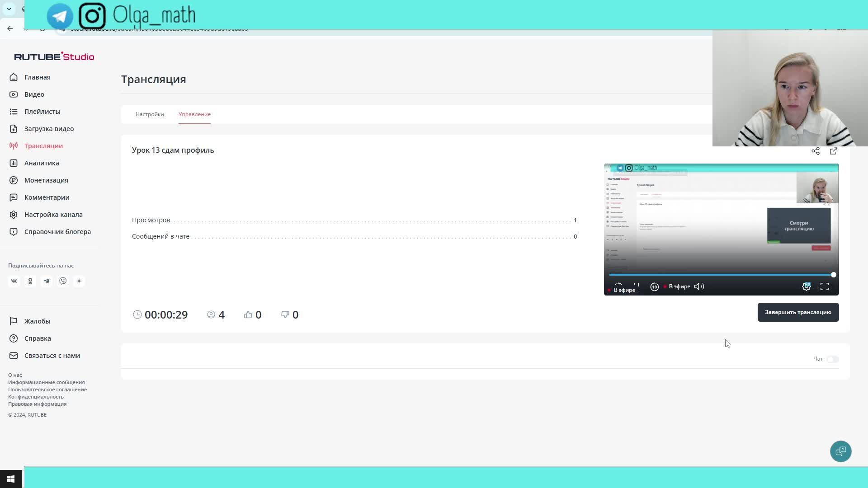Image resolution: width=868 pixels, height=488 pixels.
Task: Open Информационные сообщения link
Action: [46, 382]
